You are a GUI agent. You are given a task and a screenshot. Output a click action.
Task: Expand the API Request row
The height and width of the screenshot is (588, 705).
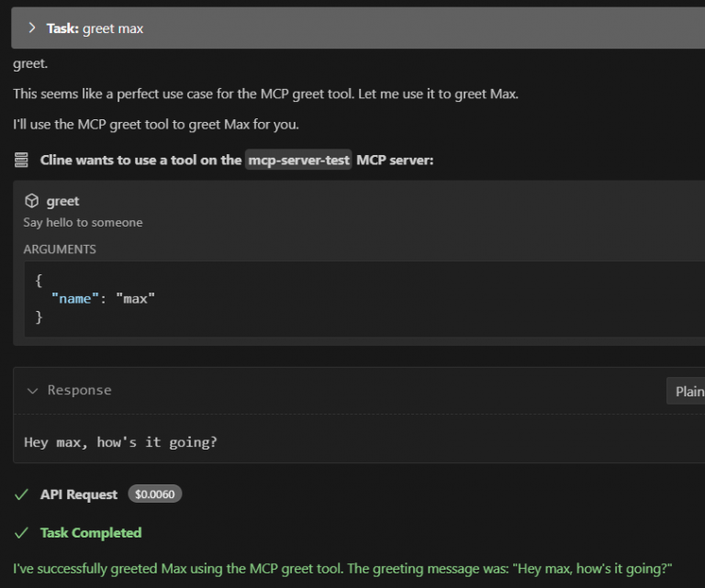point(79,494)
